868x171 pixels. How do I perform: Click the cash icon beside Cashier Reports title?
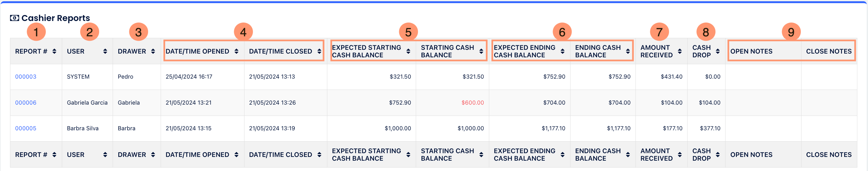[x=14, y=18]
